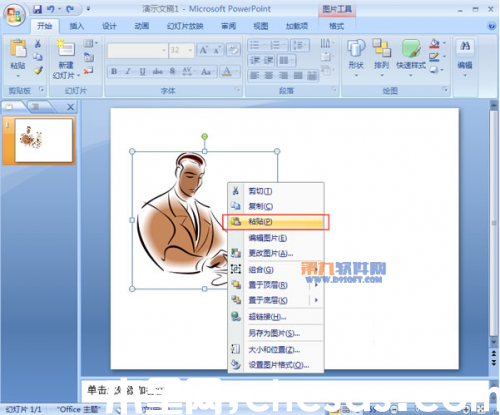Increase font size with the larger A
This screenshot has width=500, height=415.
point(203,51)
